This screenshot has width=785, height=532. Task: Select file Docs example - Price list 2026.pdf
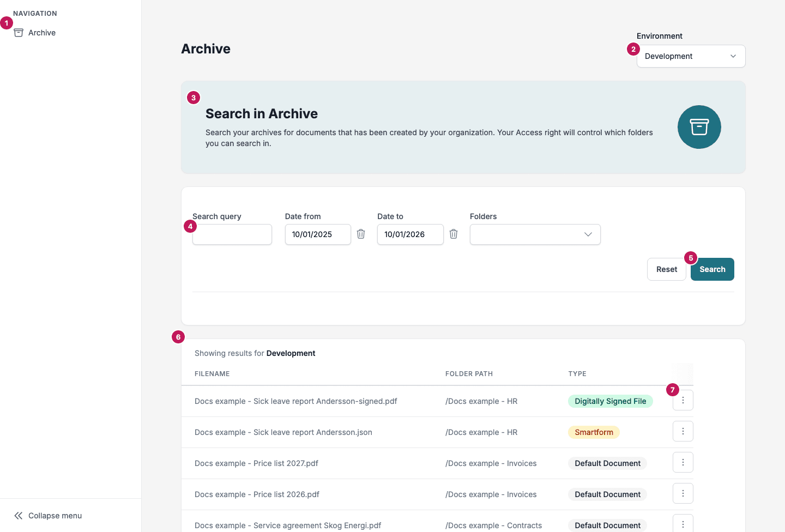(257, 494)
